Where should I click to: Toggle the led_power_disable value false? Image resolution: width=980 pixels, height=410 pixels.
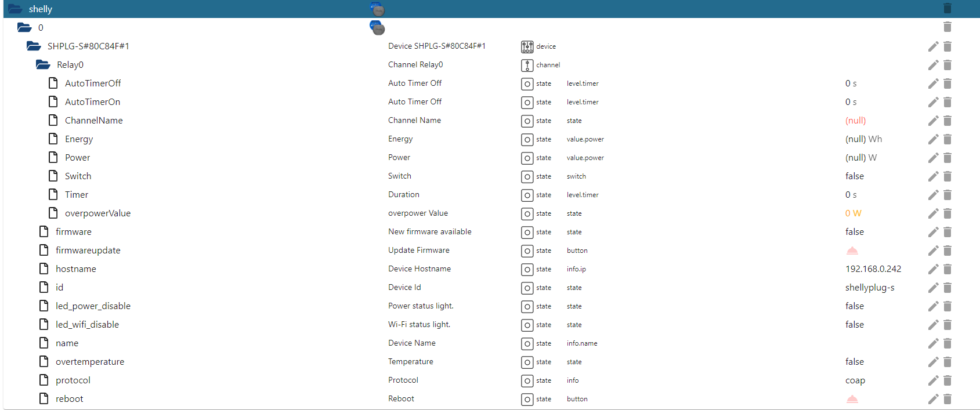[x=855, y=306]
